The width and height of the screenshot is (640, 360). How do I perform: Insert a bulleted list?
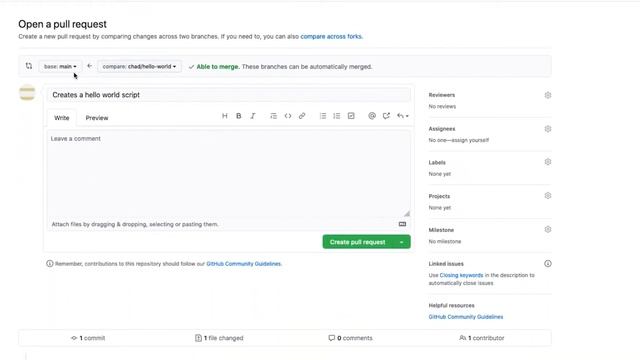(323, 116)
